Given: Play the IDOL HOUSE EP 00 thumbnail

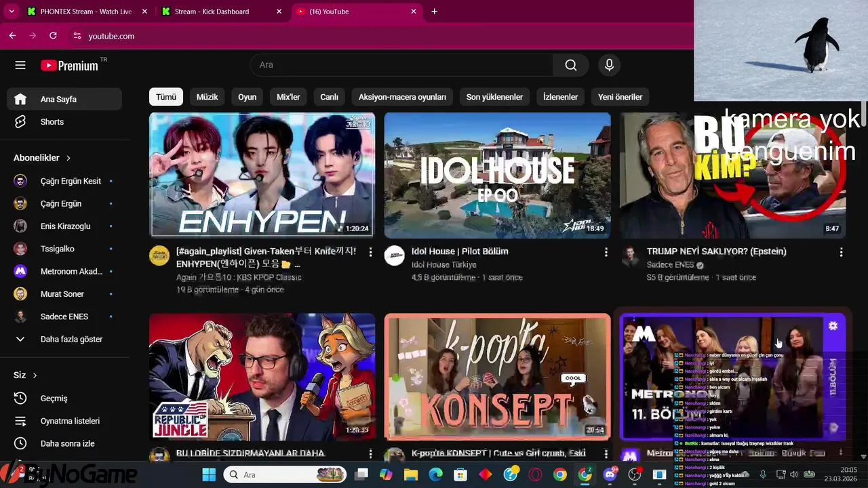Looking at the screenshot, I should [x=497, y=175].
